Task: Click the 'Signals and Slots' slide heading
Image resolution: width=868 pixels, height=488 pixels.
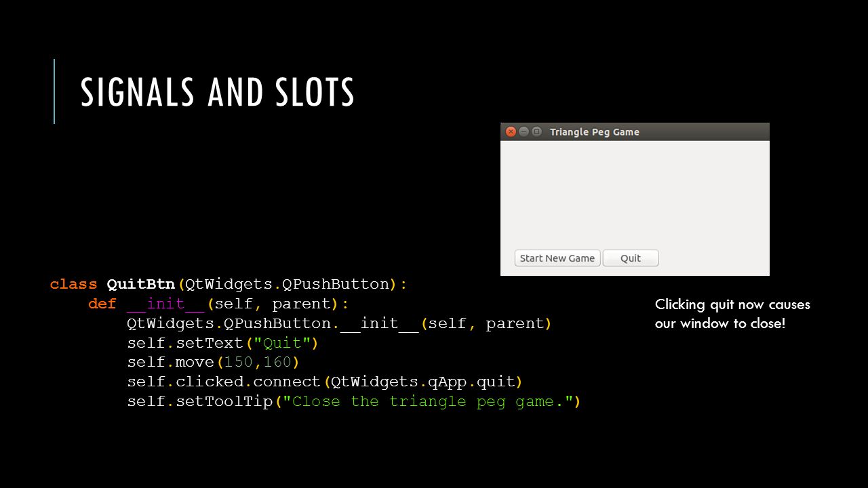Action: [x=218, y=92]
